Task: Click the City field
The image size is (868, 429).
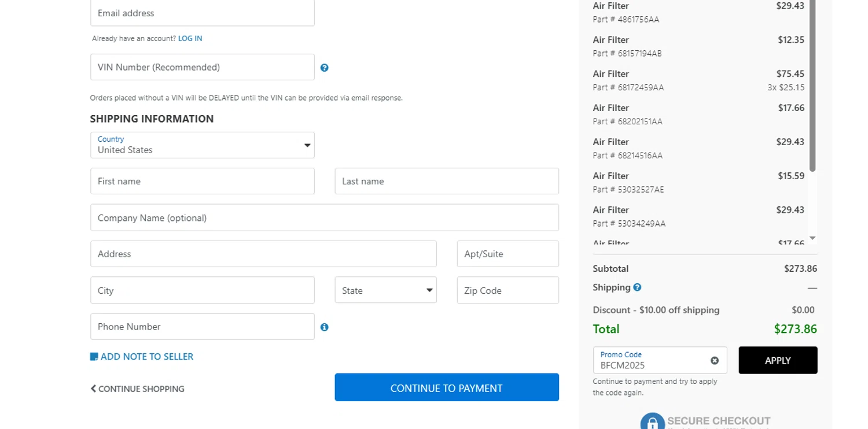Action: (203, 290)
